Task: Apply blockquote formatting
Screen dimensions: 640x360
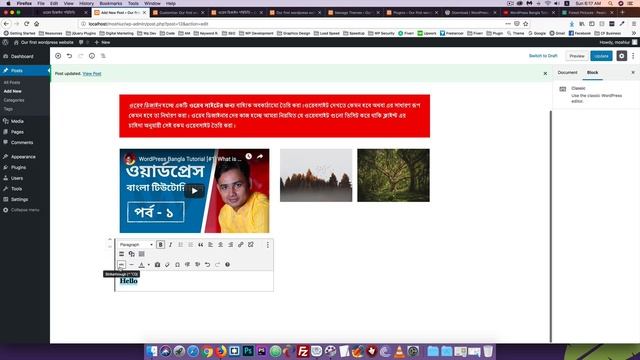Action: tap(200, 244)
